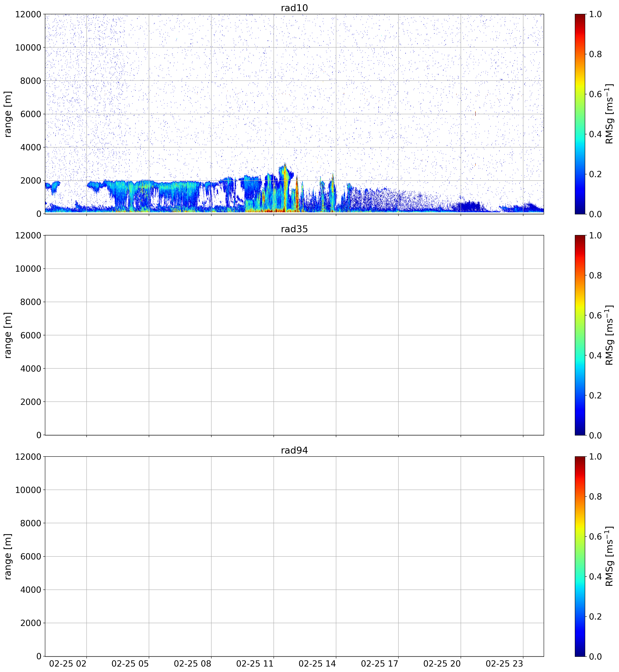619x672 pixels.
Task: Click the RMSg label beside rad94 colorbar
Action: (609, 556)
